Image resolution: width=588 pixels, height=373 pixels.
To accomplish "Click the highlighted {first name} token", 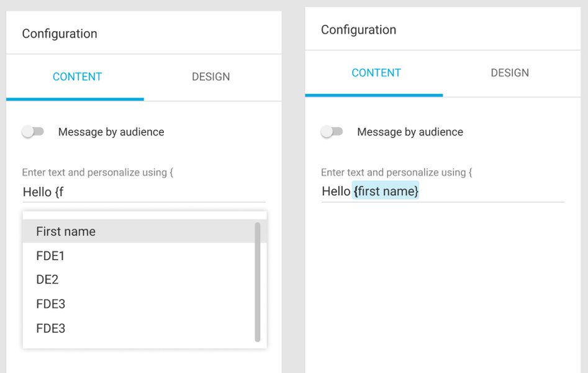I will pyautogui.click(x=386, y=191).
